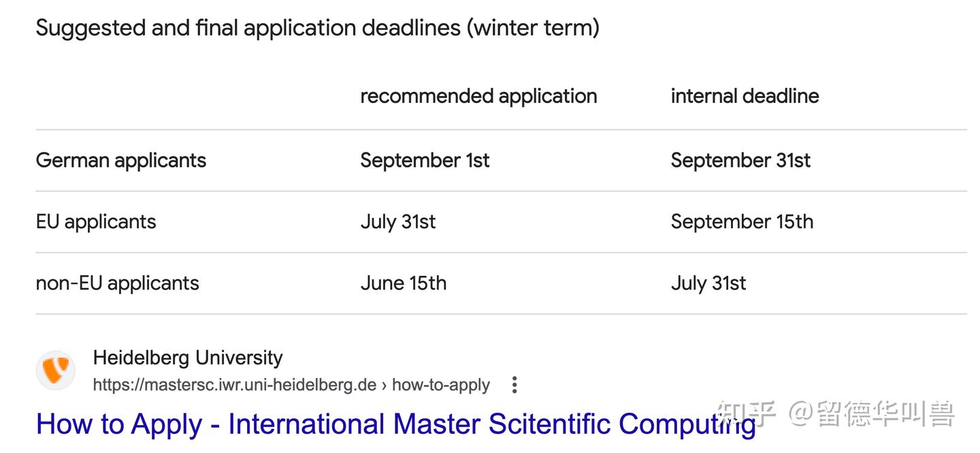
Task: Click the how-to-apply breadcrumb path
Action: tap(441, 385)
